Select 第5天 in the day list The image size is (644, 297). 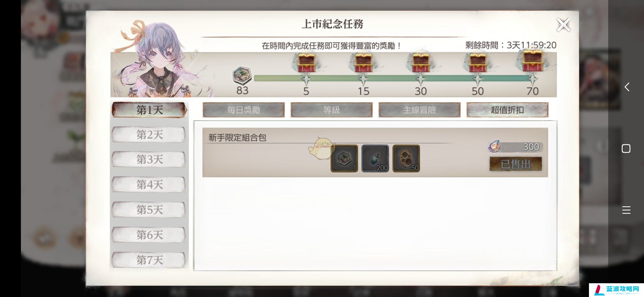point(149,210)
